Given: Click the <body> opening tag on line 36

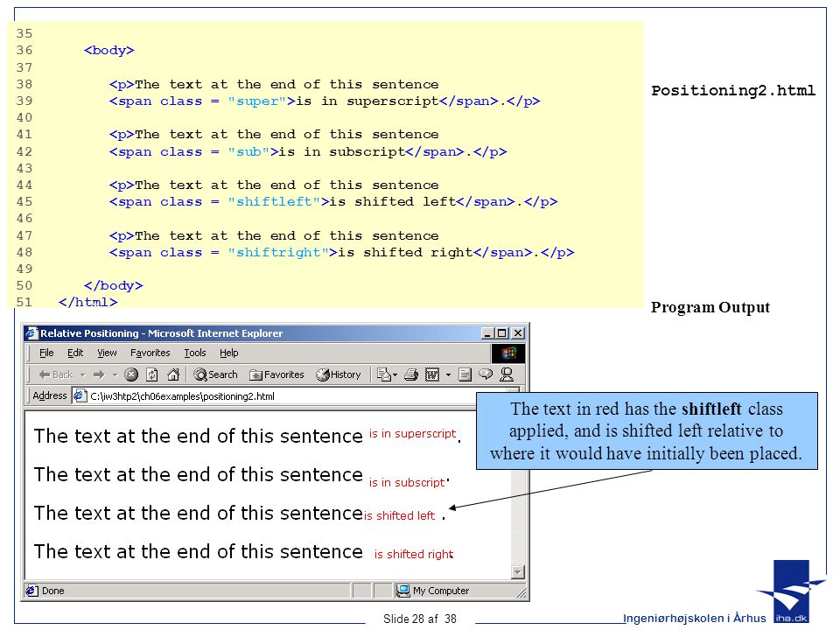Looking at the screenshot, I should pos(109,51).
